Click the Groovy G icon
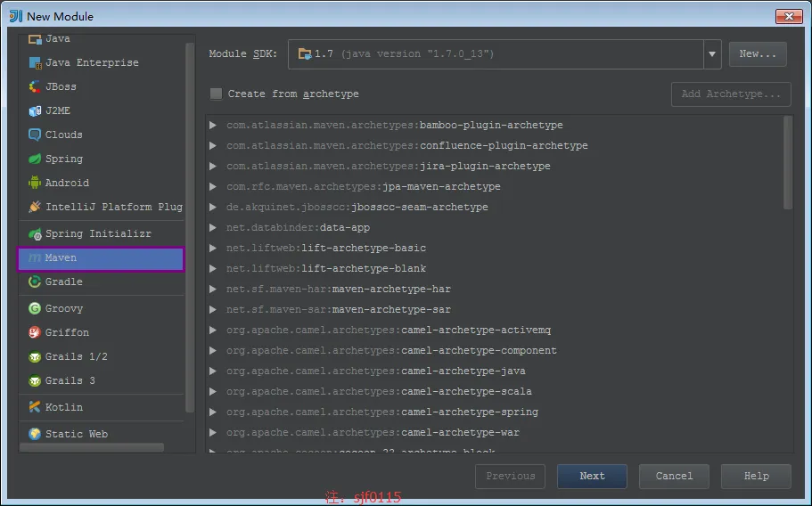The width and height of the screenshot is (812, 506). tap(35, 308)
